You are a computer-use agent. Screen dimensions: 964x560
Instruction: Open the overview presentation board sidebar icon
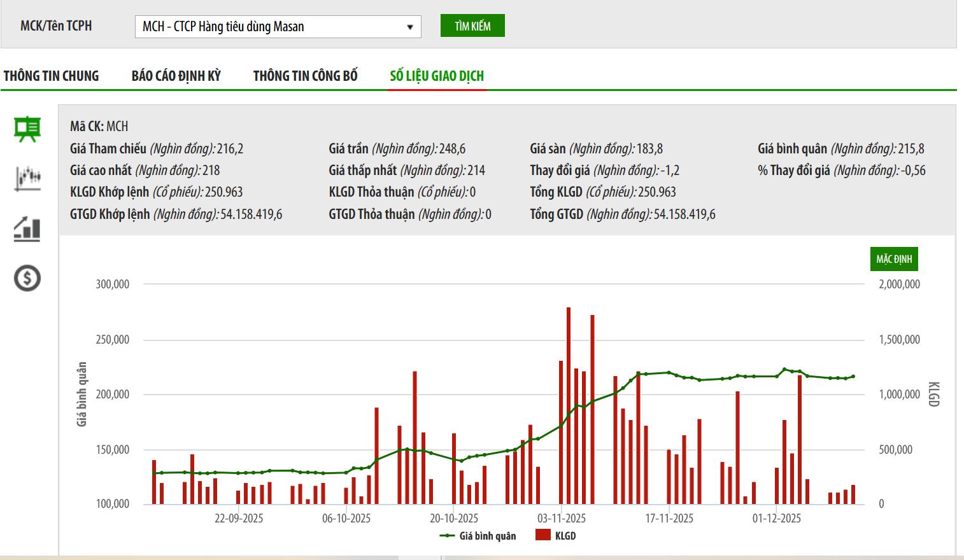point(27,129)
